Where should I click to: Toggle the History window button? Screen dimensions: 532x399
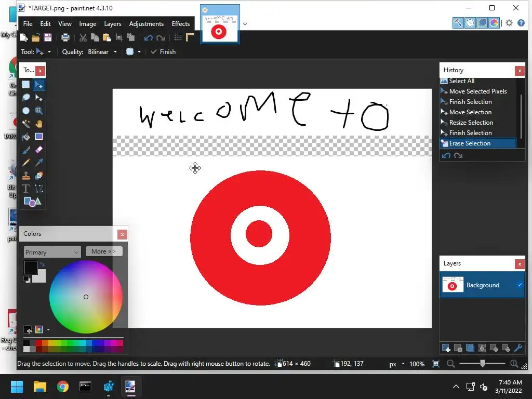pos(470,23)
